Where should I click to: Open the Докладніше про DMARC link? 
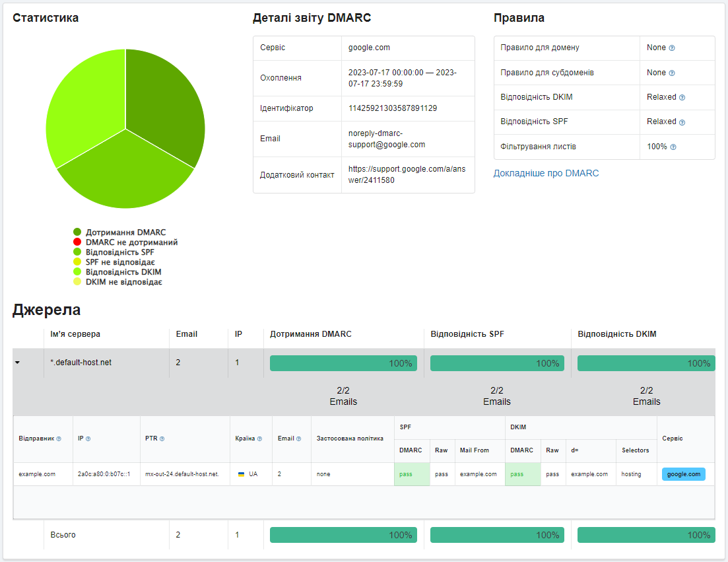(x=546, y=173)
